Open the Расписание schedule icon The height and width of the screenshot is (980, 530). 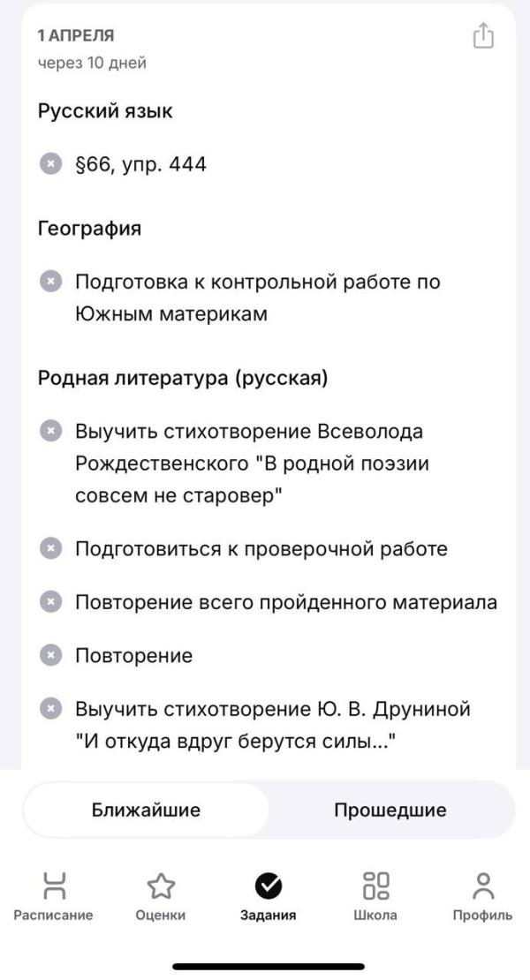pos(54,886)
